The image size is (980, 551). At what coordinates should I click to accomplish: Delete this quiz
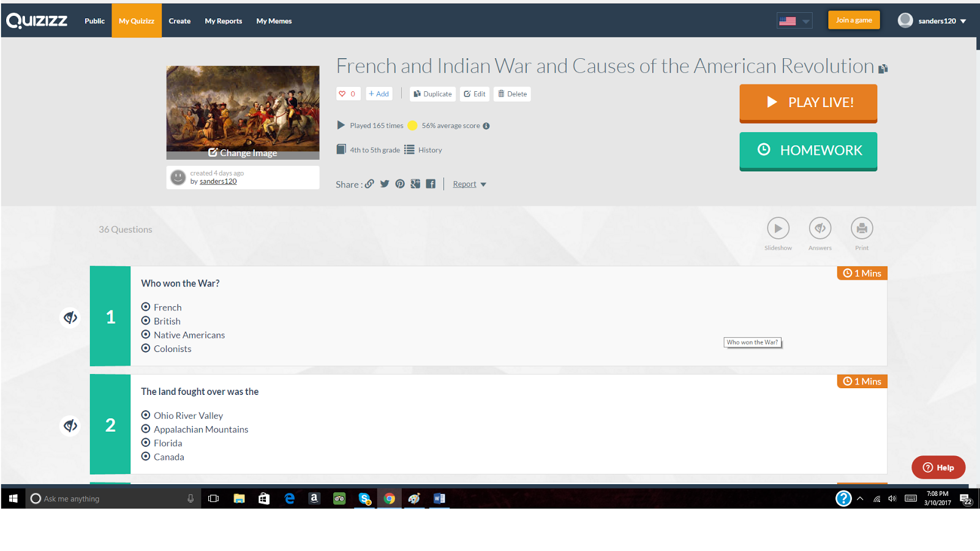coord(512,94)
